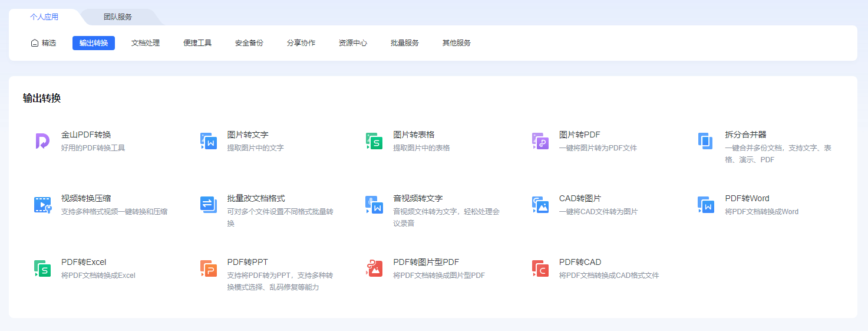The height and width of the screenshot is (331, 868).
Task: Click the 输出转换 section heading
Action: pyautogui.click(x=42, y=99)
